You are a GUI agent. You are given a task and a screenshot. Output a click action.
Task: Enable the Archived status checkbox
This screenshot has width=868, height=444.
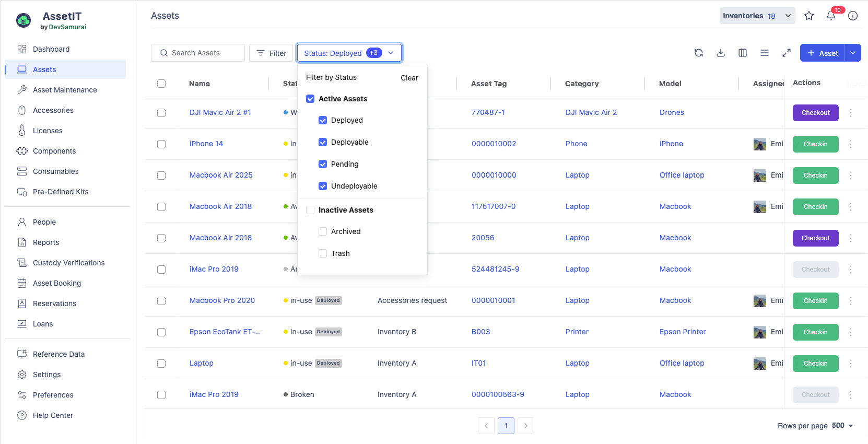[323, 231]
